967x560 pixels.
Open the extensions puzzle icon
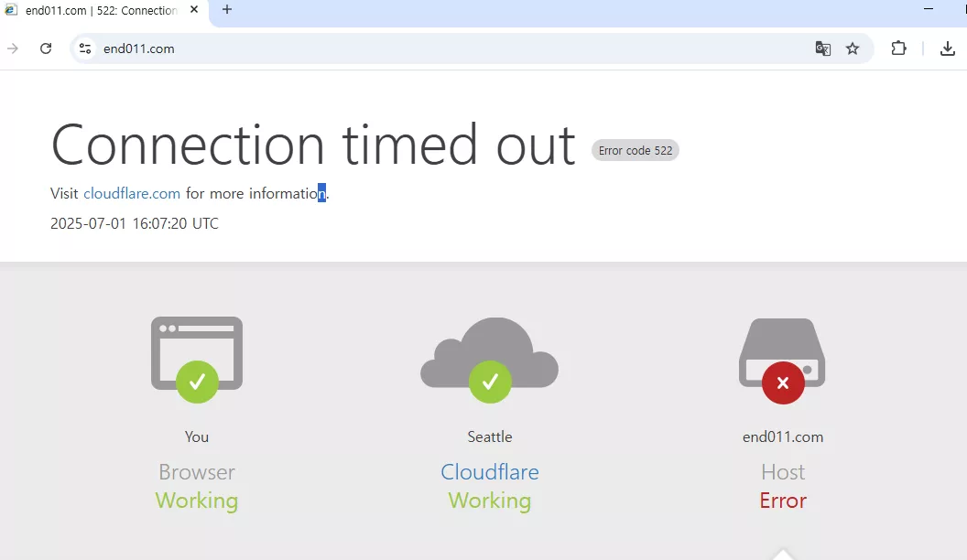click(x=898, y=48)
